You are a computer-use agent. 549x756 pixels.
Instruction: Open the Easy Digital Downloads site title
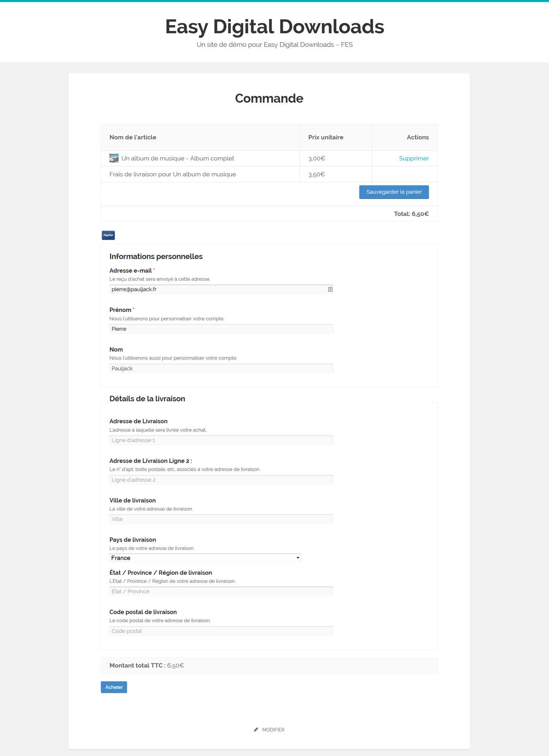coord(274,27)
